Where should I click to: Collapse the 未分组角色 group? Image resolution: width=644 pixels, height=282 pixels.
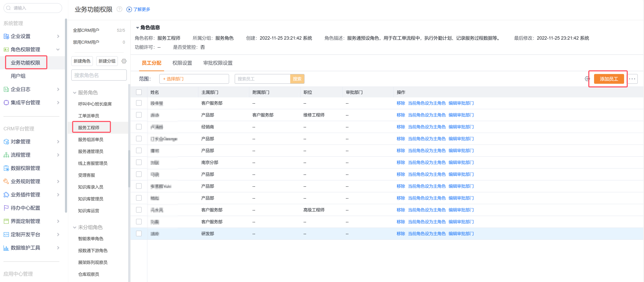point(75,227)
